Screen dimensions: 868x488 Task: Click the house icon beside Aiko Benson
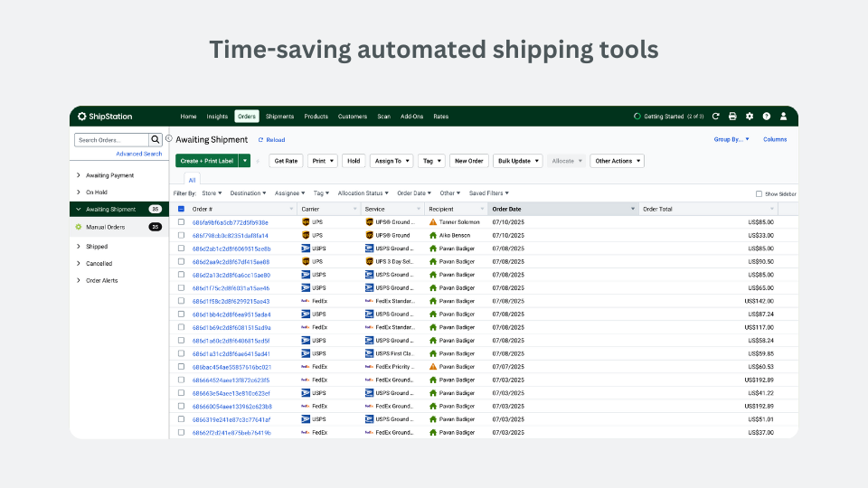[433, 235]
